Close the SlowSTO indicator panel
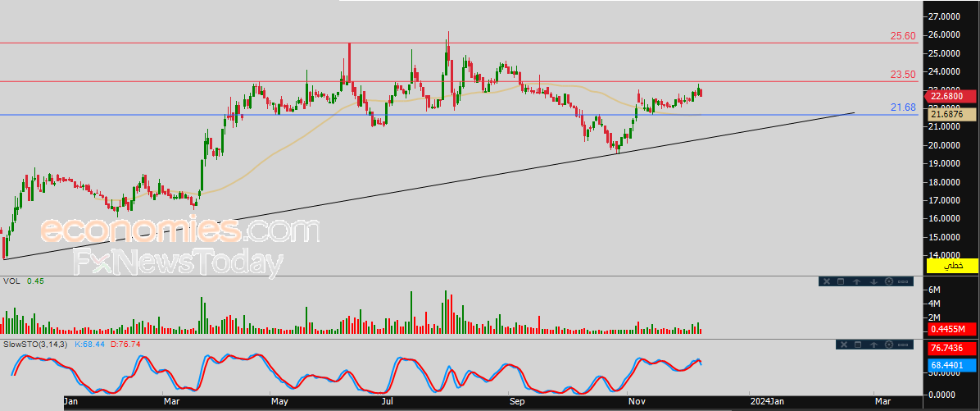Viewport: 980px width, 411px height. 844,345
